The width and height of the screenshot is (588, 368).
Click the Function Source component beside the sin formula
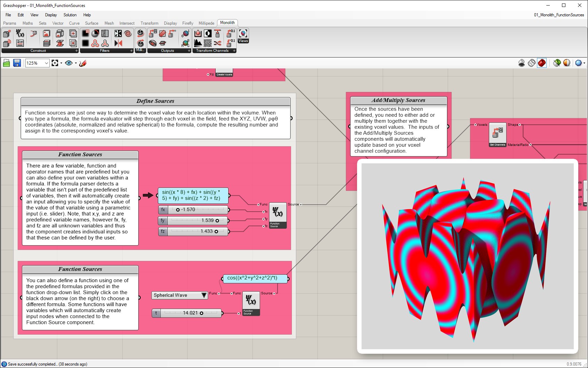278,215
